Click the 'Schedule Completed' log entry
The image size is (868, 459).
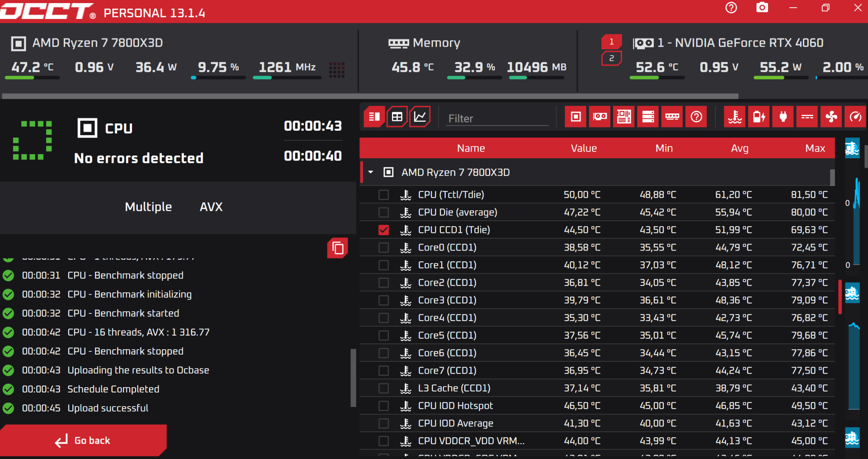113,389
